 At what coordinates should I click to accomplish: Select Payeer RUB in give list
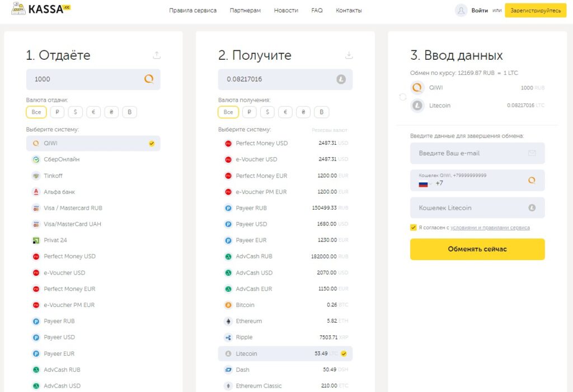click(93, 321)
